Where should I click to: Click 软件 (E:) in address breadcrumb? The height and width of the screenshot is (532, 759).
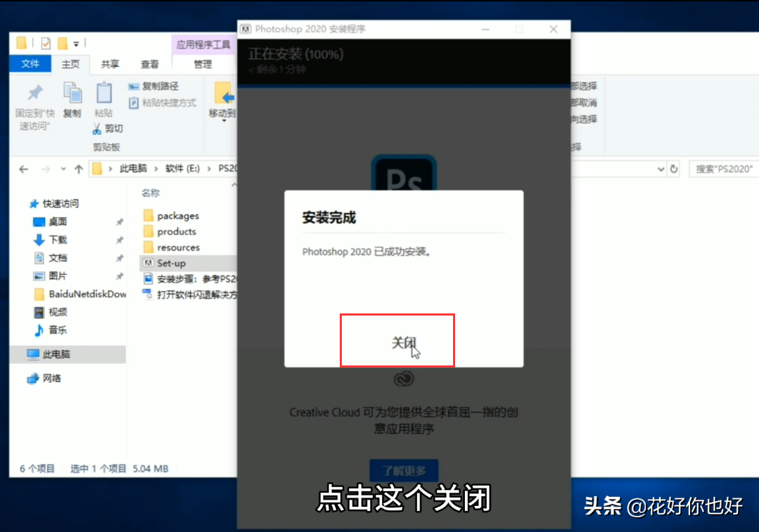[182, 168]
